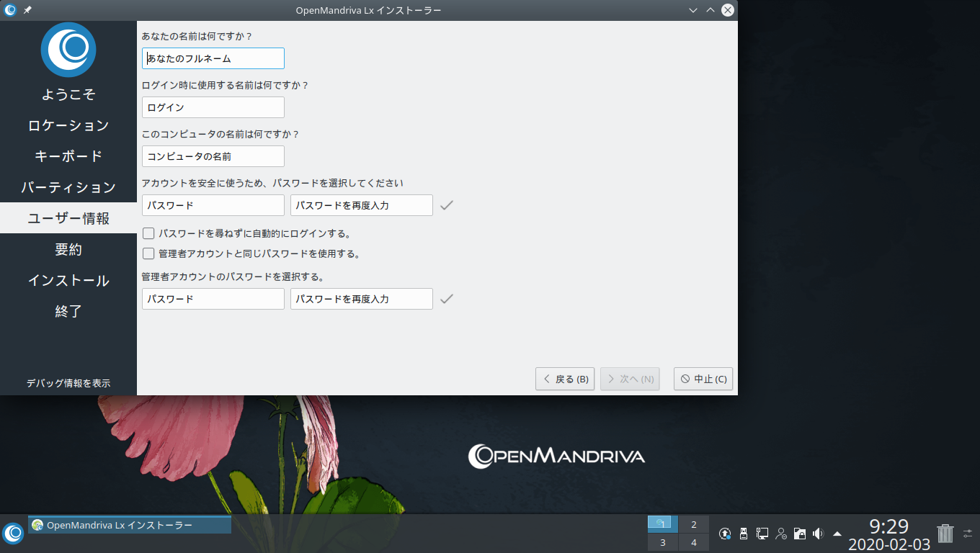This screenshot has height=553, width=980.
Task: Check use same password as administrator account
Action: (x=148, y=253)
